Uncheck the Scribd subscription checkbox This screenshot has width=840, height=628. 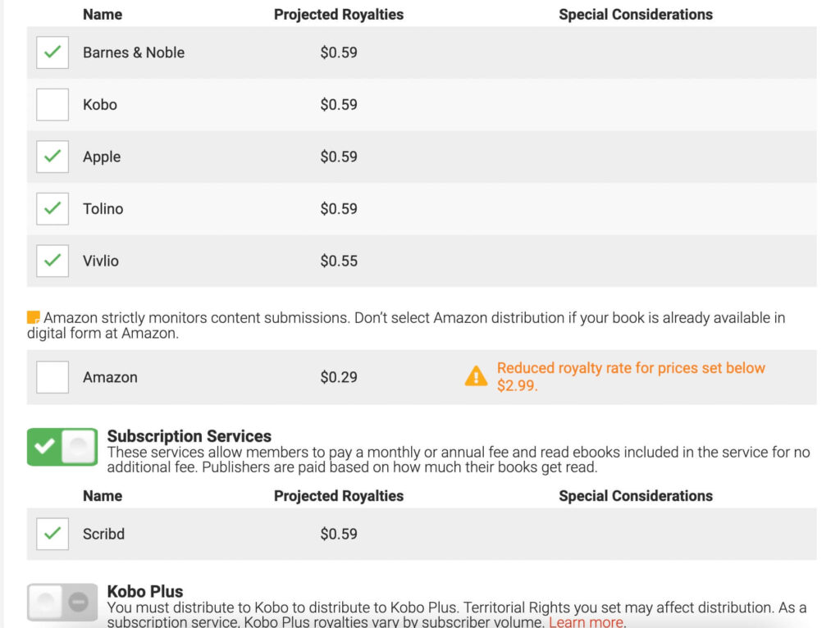52,534
